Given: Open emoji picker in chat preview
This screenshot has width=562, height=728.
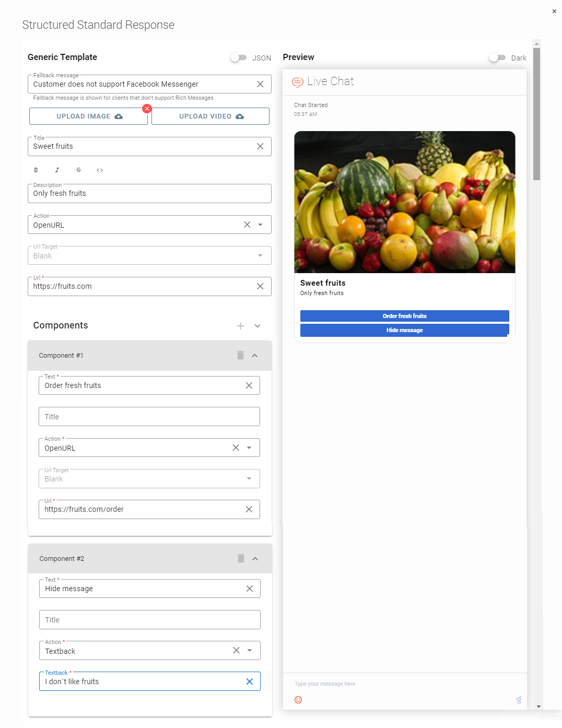Looking at the screenshot, I should coord(298,700).
